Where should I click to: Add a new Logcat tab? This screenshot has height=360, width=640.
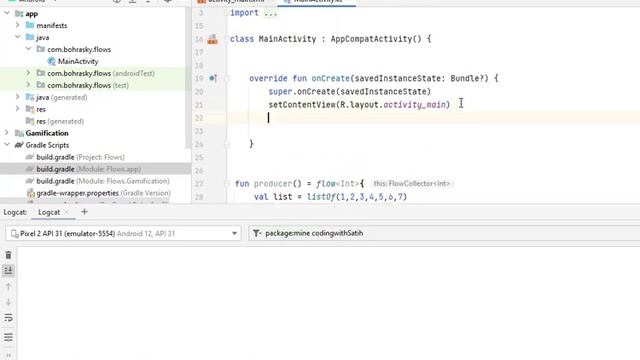coord(84,212)
